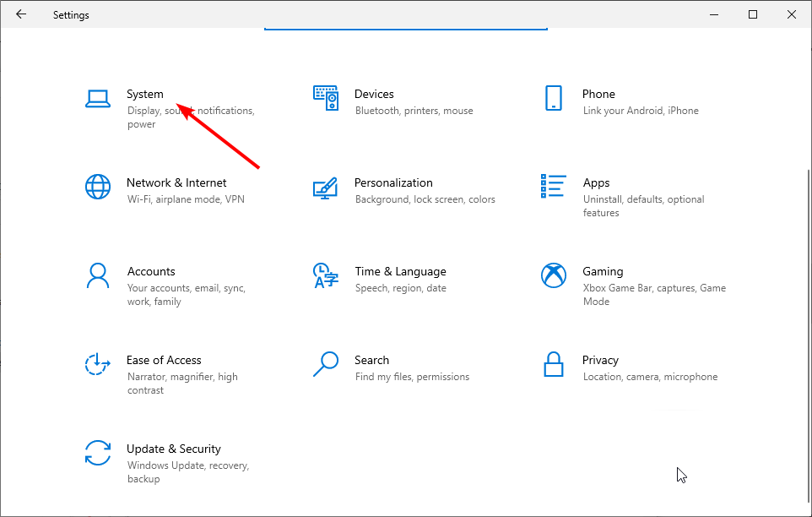Go back using the Settings back arrow

[x=21, y=14]
